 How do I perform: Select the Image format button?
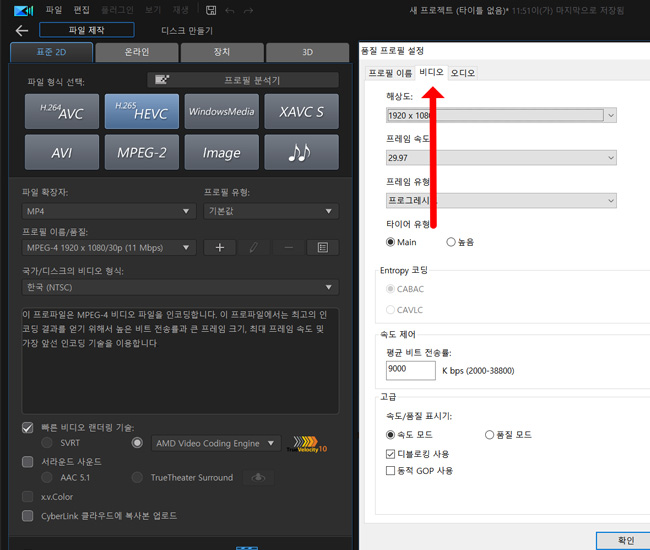(221, 152)
